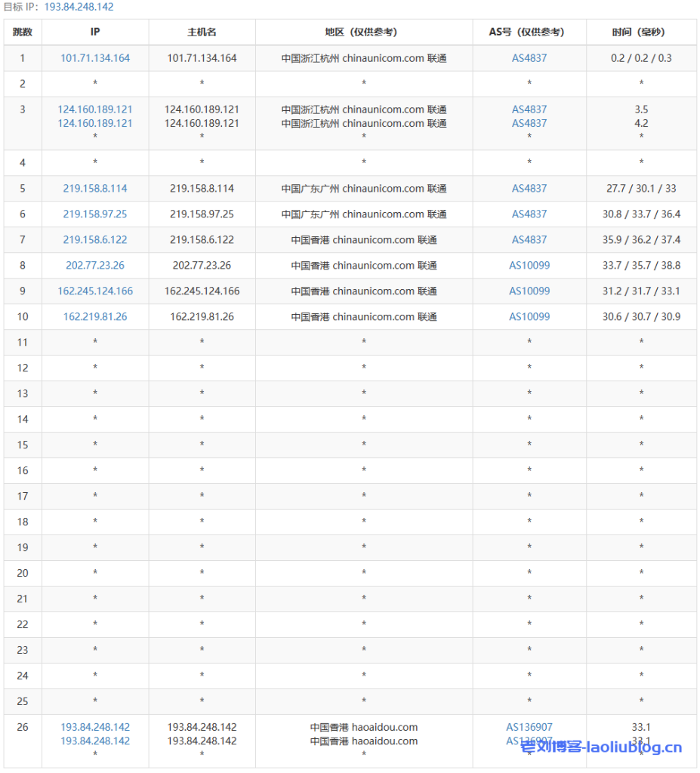This screenshot has height=773, width=700.
Task: Click AS10099 link in hop 10 row
Action: (x=529, y=317)
